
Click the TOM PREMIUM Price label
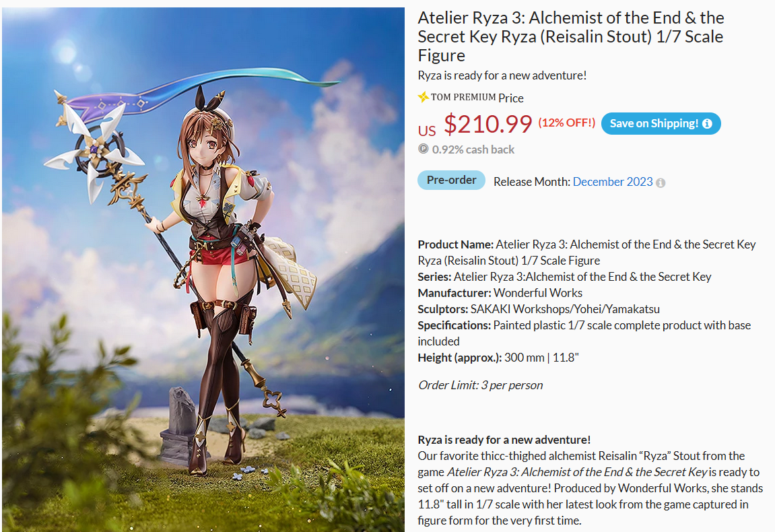(x=477, y=98)
